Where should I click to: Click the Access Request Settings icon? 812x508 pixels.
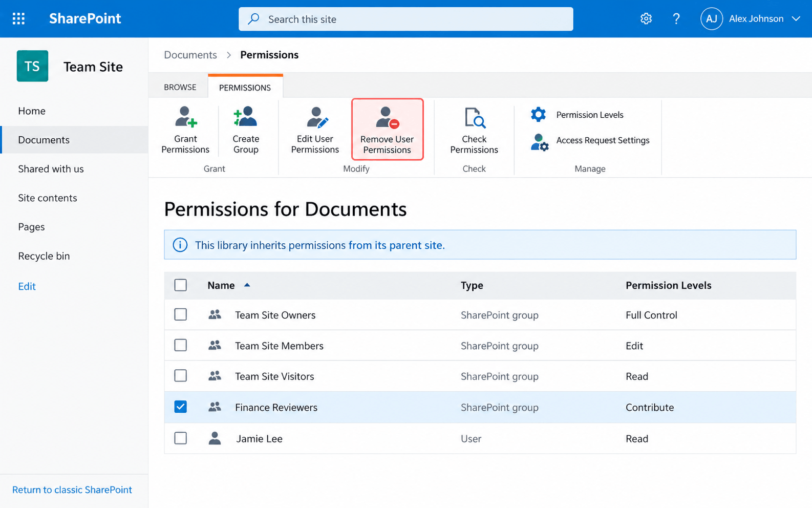[x=540, y=142]
